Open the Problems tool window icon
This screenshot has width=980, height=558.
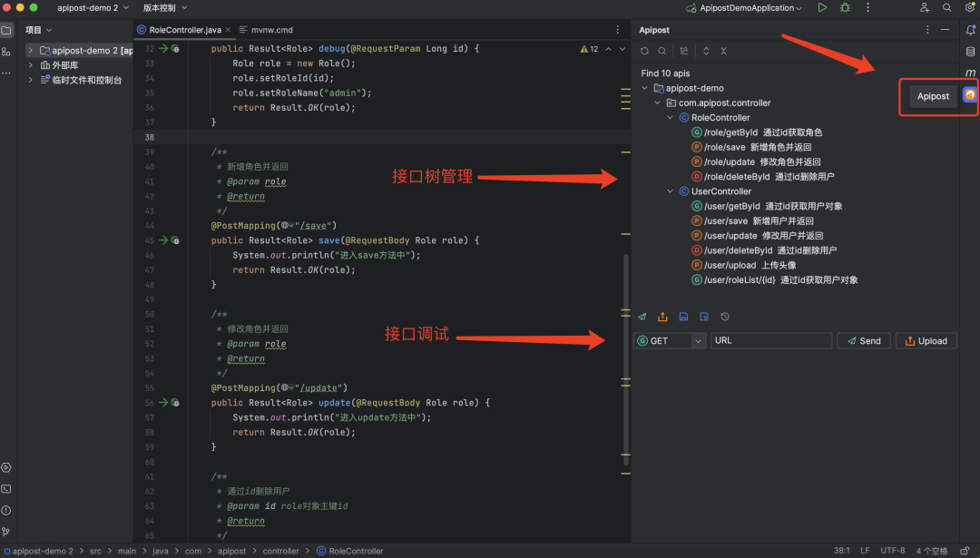pos(6,510)
